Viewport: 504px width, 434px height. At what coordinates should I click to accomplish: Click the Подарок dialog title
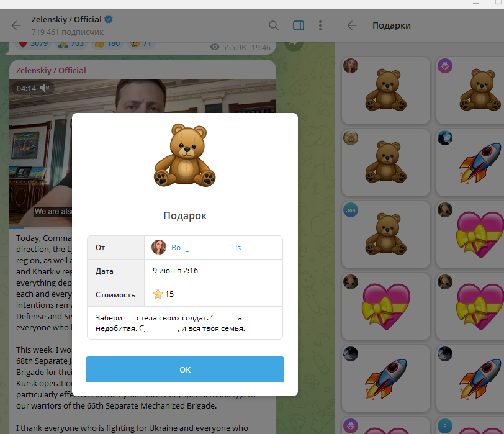185,215
